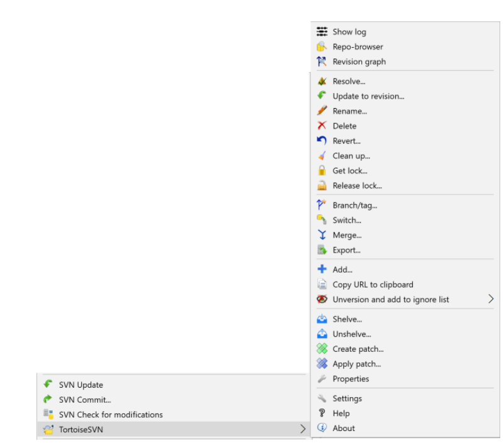Viewport: 504px width, 443px height.
Task: Choose SVN Commit... menu entry
Action: click(173, 399)
